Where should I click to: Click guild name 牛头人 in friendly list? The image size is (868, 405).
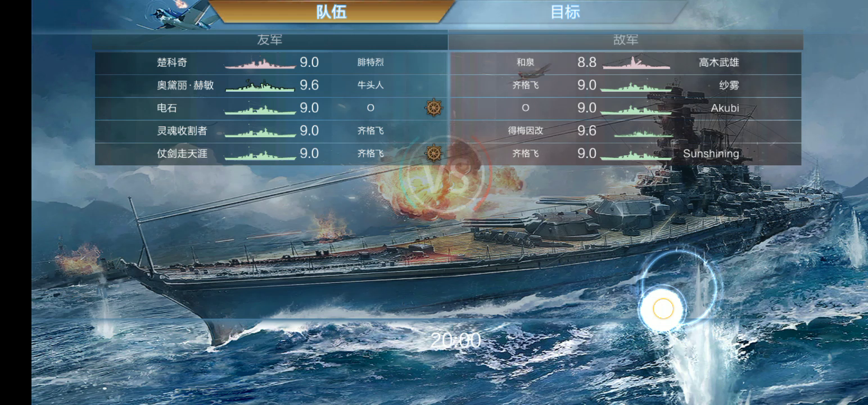[x=370, y=85]
